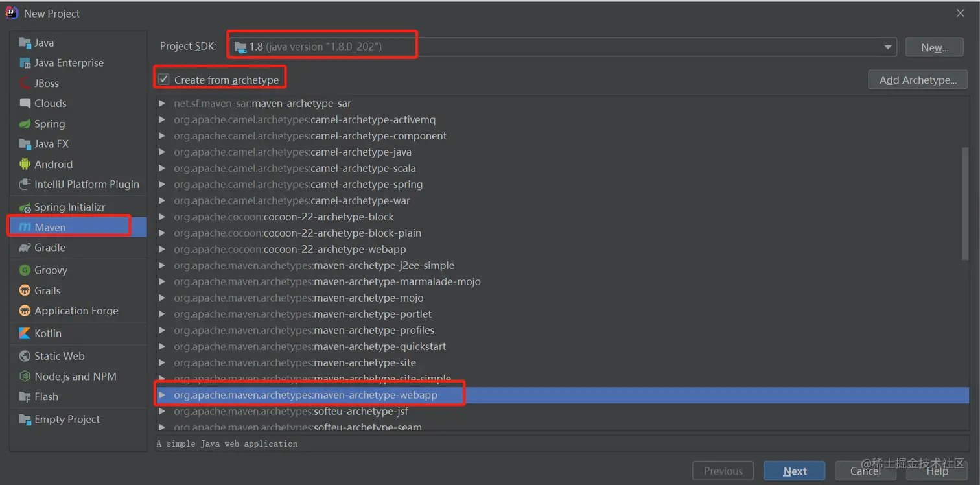Click the IntelliJ logo in title bar
The image size is (980, 485).
12,13
